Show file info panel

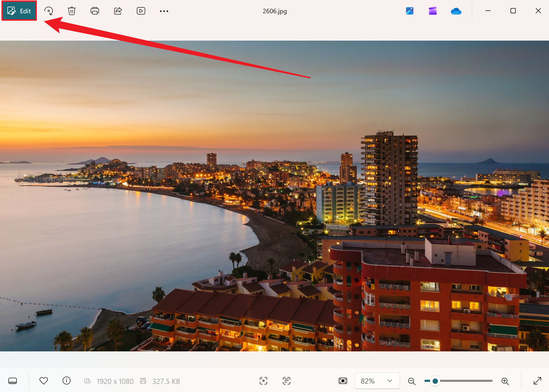click(x=66, y=381)
